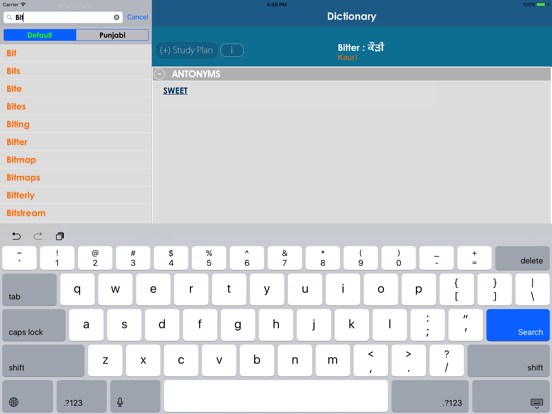Tap the right .?123 key
The image size is (552, 414).
[x=430, y=396]
